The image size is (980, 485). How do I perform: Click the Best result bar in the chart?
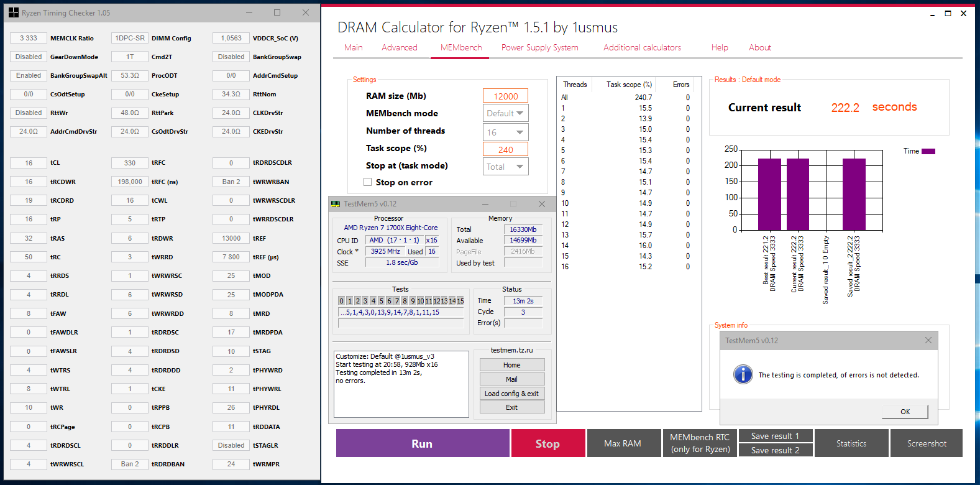click(x=769, y=194)
